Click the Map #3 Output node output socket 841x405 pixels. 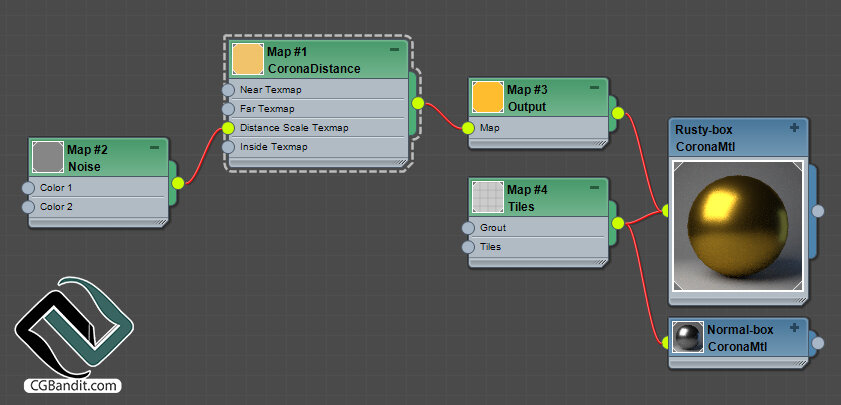(618, 113)
